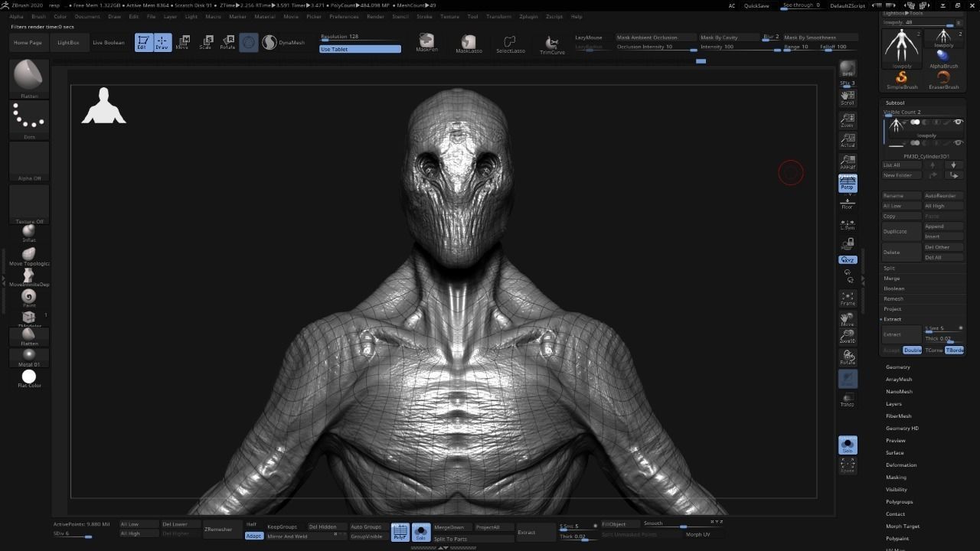The height and width of the screenshot is (551, 980).
Task: Open the Alpha menu
Action: (16, 16)
